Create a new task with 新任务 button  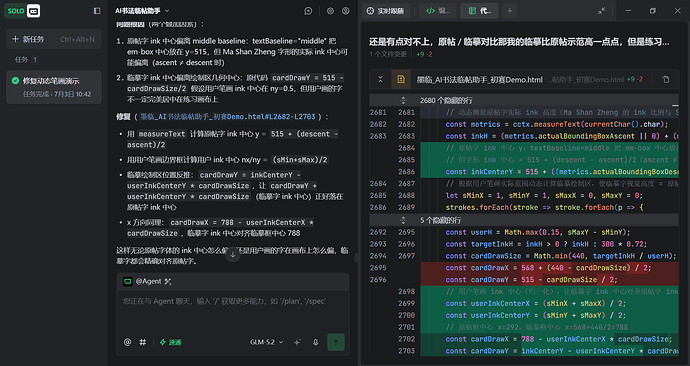click(54, 39)
